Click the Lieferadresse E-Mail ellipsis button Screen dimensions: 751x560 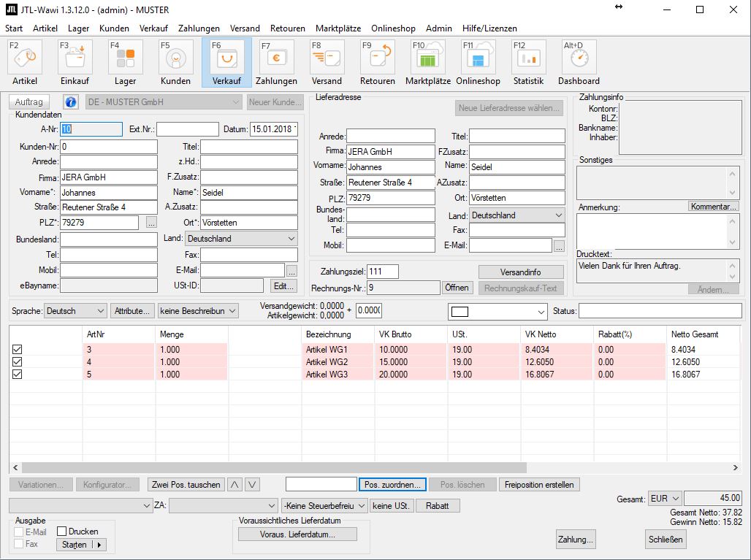[x=558, y=246]
